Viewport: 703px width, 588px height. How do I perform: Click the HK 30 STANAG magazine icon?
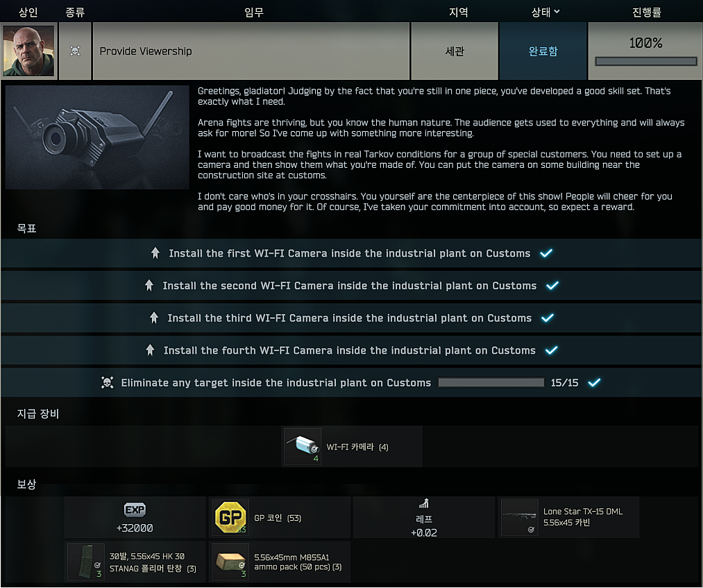[85, 562]
